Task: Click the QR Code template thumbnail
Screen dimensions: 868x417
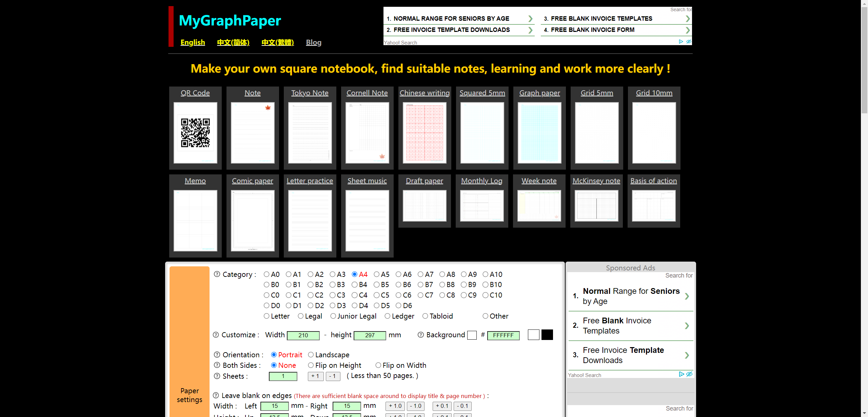Action: pyautogui.click(x=195, y=133)
